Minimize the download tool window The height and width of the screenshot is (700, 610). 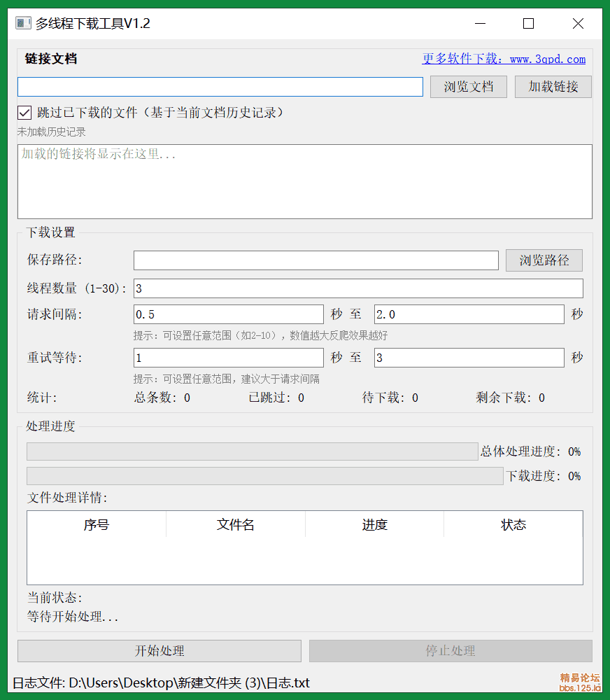480,23
